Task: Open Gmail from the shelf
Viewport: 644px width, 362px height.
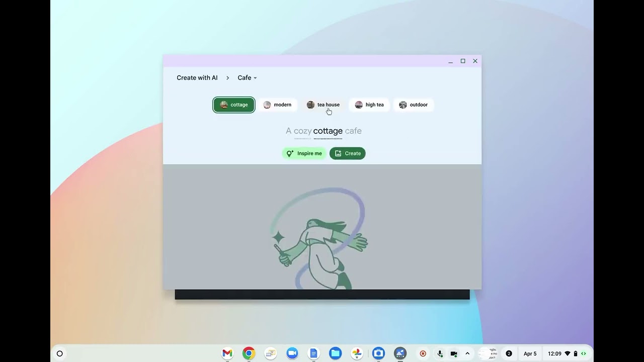Action: click(227, 353)
